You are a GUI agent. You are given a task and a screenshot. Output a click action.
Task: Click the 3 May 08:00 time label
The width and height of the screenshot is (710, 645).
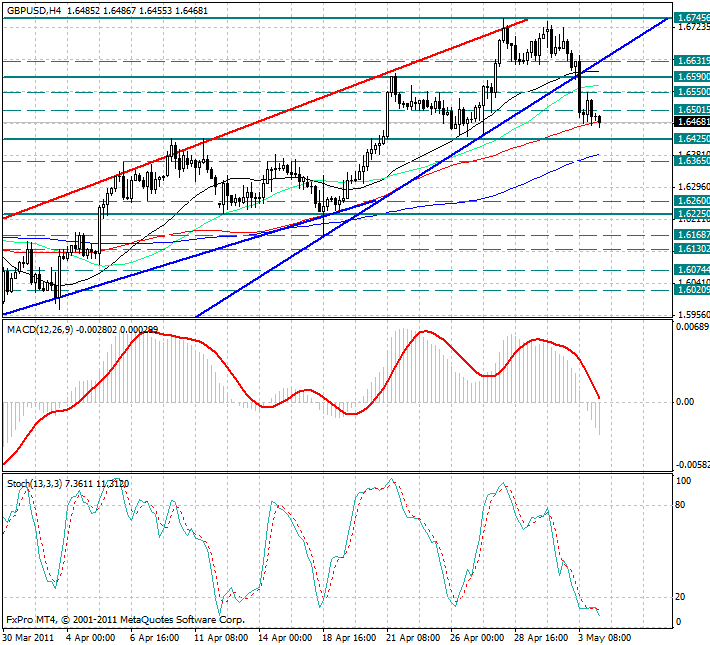click(x=605, y=638)
